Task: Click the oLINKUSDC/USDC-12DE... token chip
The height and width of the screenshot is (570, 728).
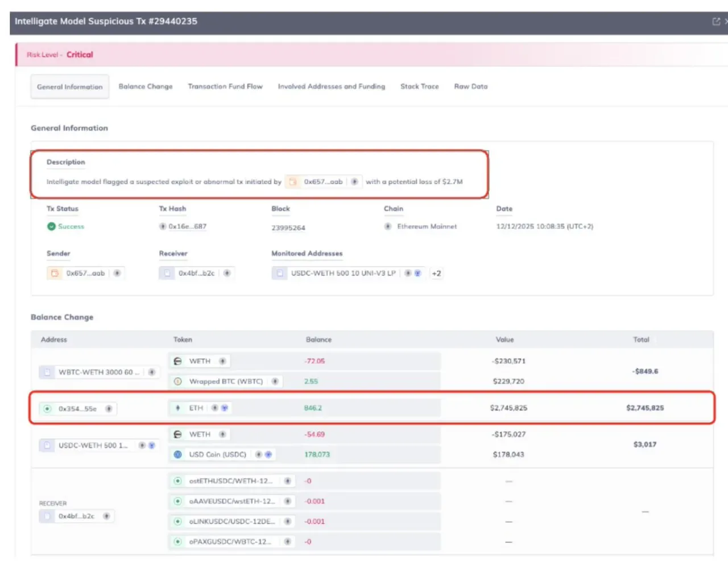Action: tap(232, 521)
